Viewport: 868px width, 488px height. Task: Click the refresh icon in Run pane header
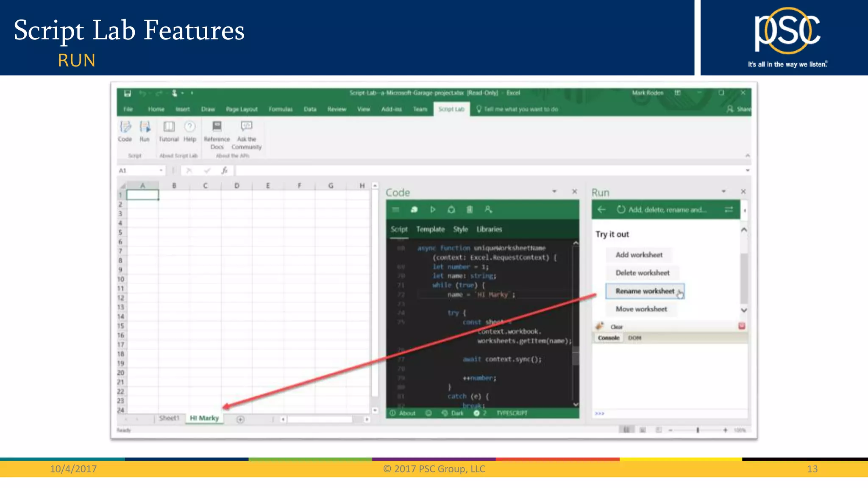click(621, 210)
